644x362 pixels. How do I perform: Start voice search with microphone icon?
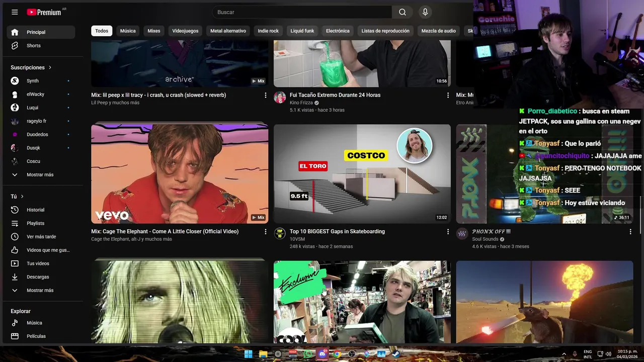[425, 12]
